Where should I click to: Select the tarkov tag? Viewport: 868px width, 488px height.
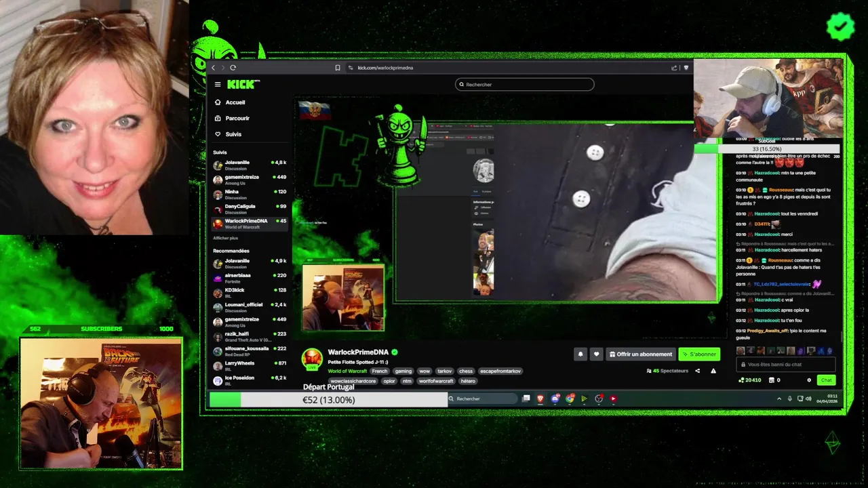pos(444,371)
